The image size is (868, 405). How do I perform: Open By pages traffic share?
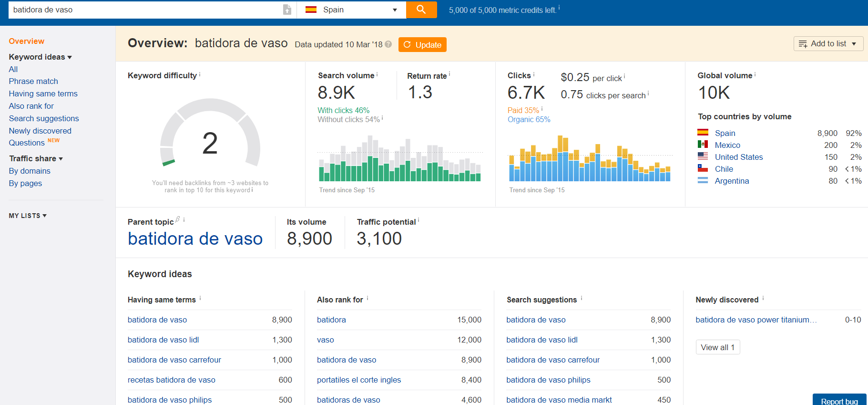coord(25,183)
